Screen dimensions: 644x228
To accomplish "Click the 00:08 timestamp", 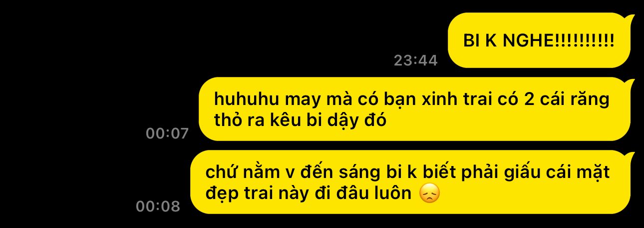I will (x=158, y=206).
